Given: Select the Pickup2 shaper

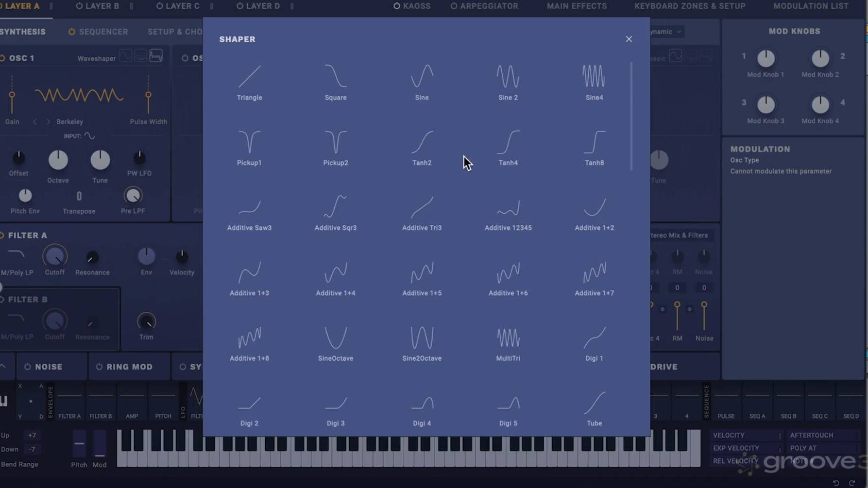Looking at the screenshot, I should point(336,148).
